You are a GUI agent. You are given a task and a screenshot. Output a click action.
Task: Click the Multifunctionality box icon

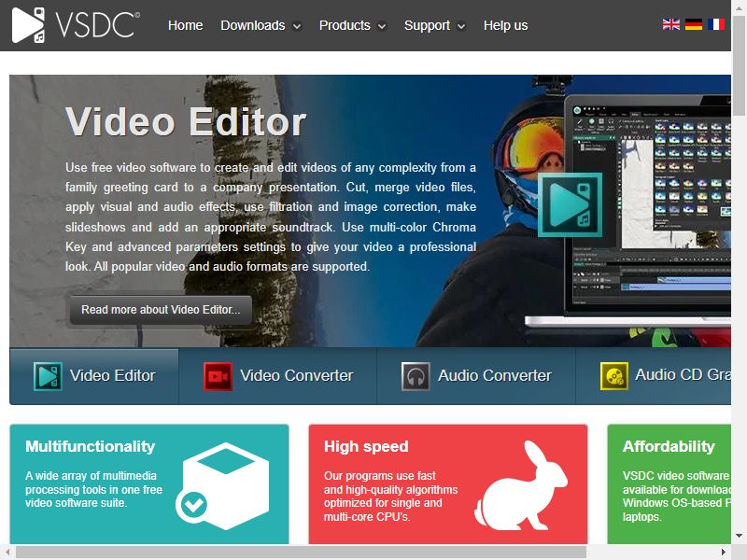[x=223, y=485]
